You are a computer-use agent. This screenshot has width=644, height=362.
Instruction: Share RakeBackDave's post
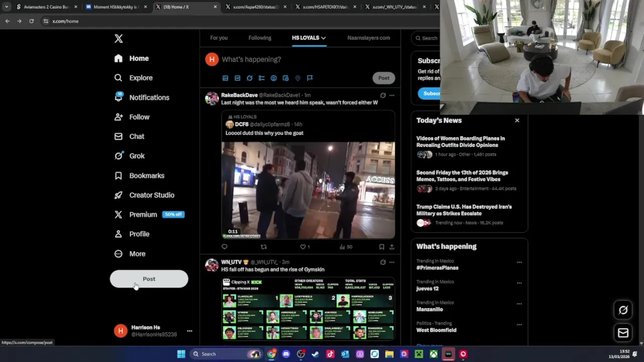[392, 247]
